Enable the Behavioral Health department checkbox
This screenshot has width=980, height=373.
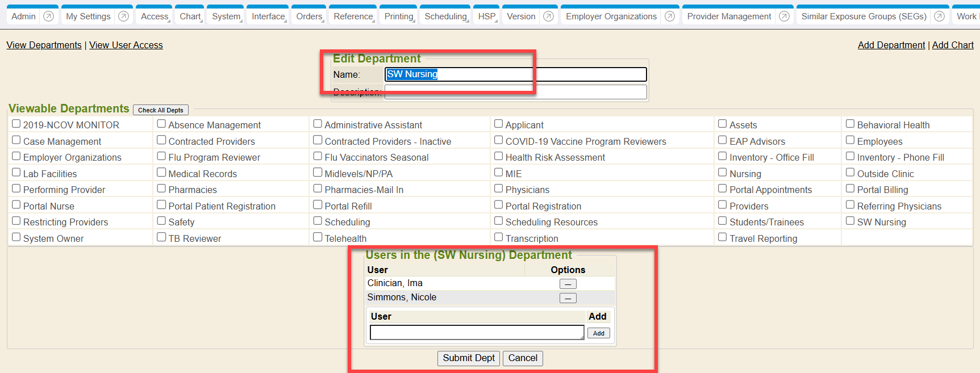click(850, 124)
